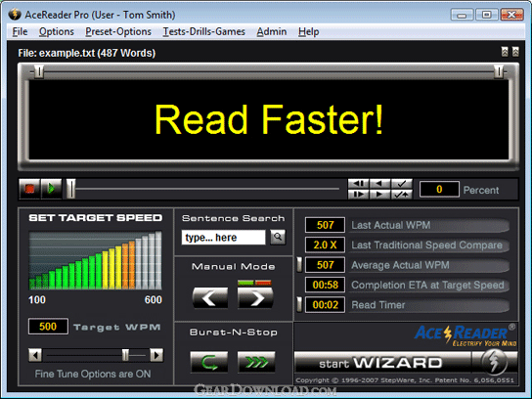Click the red Stop button
The image size is (532, 399).
point(29,189)
